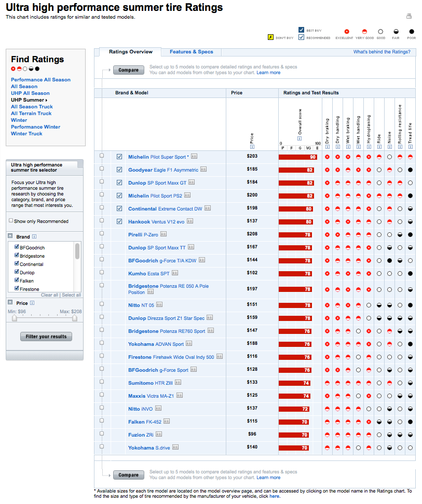Uncheck Dunlop brand filter
Image resolution: width=422 pixels, height=504 pixels.
(17, 272)
